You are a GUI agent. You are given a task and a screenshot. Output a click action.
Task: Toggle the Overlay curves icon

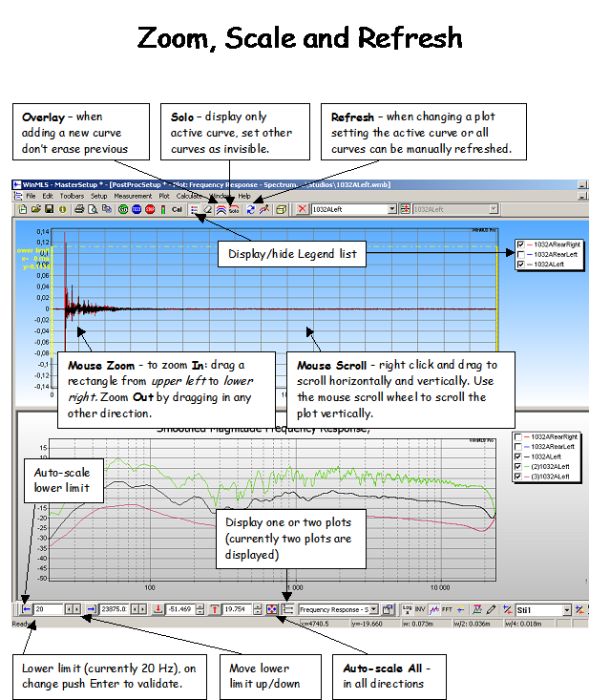coord(221,209)
